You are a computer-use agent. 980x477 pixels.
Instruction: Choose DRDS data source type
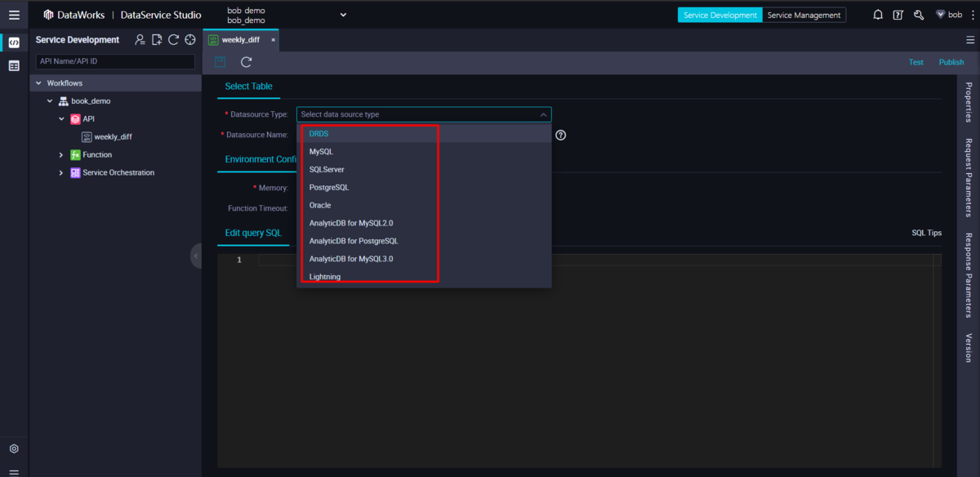click(424, 133)
